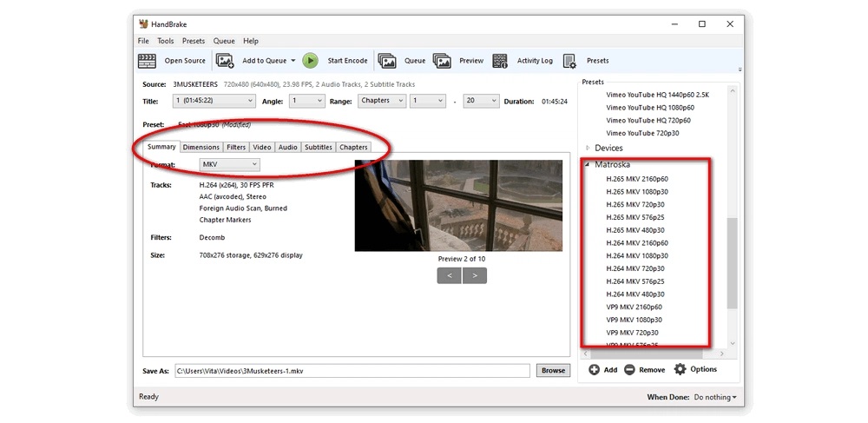
Task: Collapse the Matroska preset category
Action: pos(588,164)
